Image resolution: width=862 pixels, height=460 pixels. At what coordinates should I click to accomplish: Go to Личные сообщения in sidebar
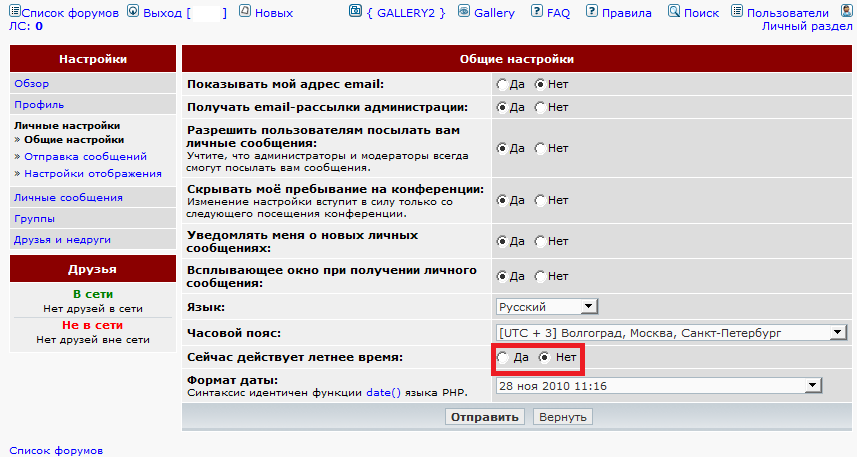[x=68, y=198]
